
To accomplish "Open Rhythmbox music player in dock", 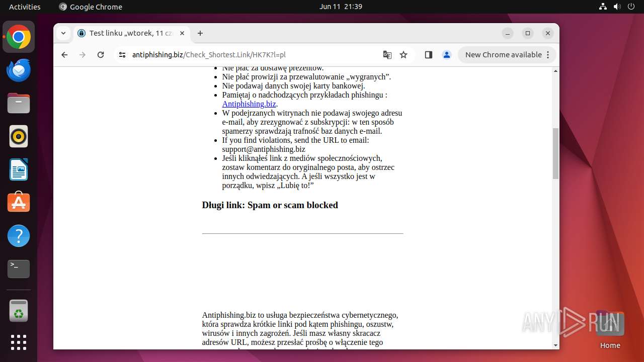I will (19, 136).
